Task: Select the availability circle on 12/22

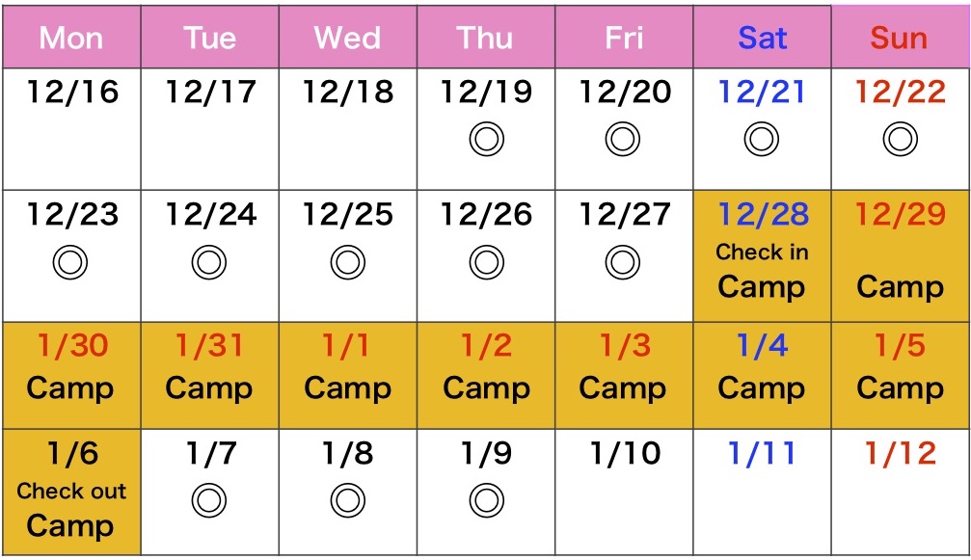Action: 900,141
